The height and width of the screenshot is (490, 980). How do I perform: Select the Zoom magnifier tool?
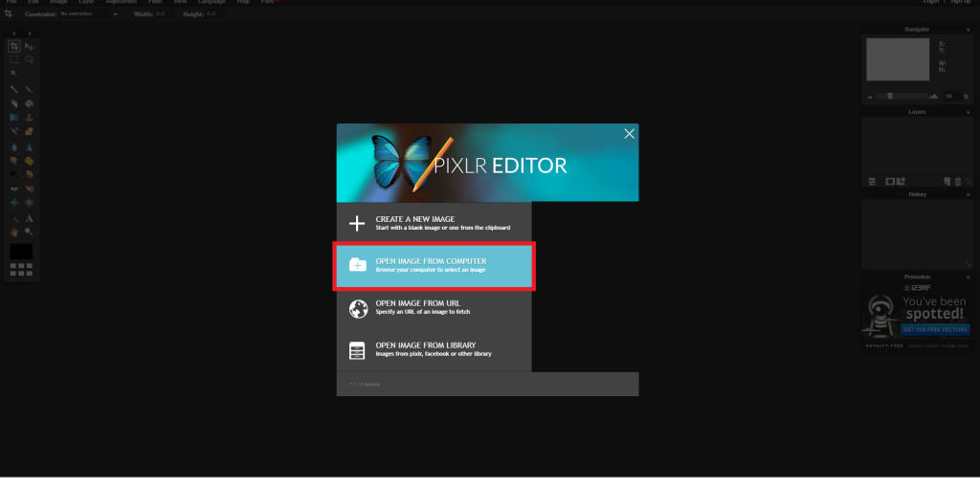coord(29,232)
